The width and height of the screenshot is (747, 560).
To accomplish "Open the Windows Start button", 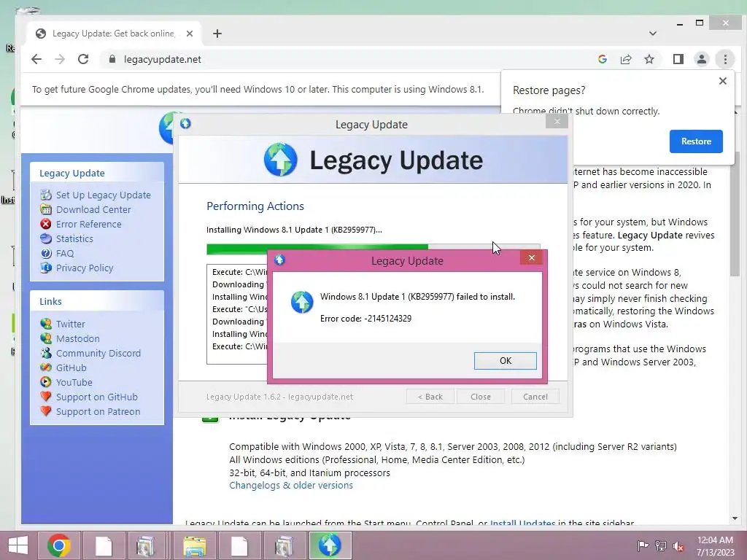I will click(18, 545).
